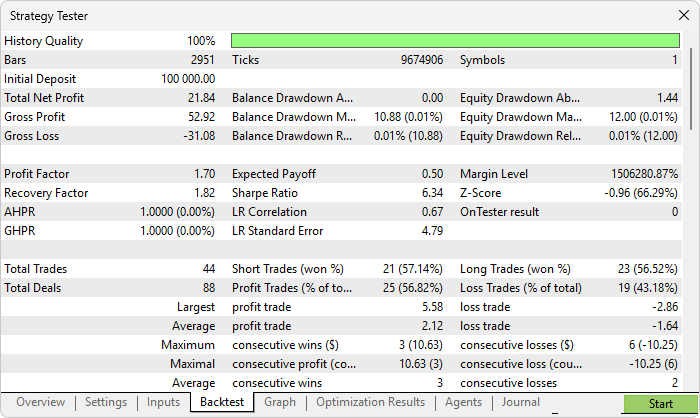Switch to the Overview tab
The height and width of the screenshot is (418, 700).
pos(40,402)
